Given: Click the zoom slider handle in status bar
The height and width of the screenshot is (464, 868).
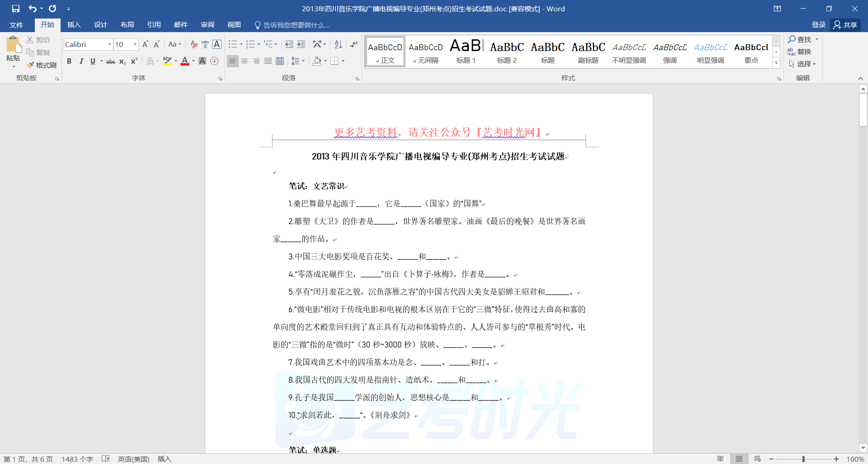Looking at the screenshot, I should (x=803, y=459).
